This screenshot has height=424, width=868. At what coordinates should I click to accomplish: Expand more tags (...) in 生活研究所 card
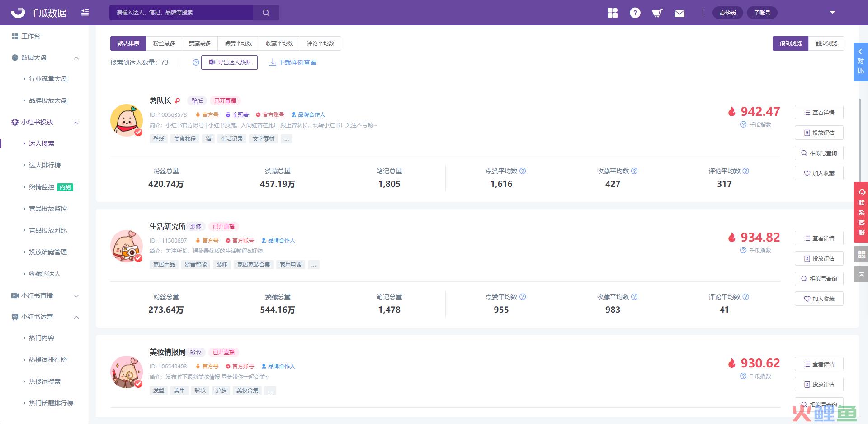pyautogui.click(x=314, y=265)
